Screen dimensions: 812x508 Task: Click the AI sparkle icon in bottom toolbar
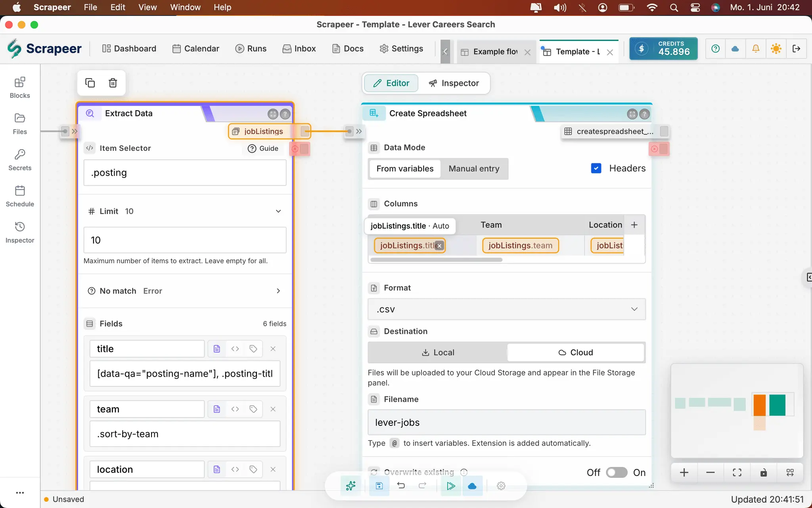click(x=351, y=486)
